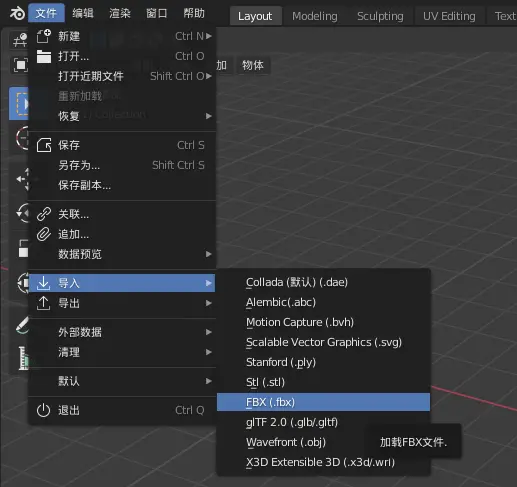Click the 打开 folder icon
The image size is (517, 487).
(44, 56)
